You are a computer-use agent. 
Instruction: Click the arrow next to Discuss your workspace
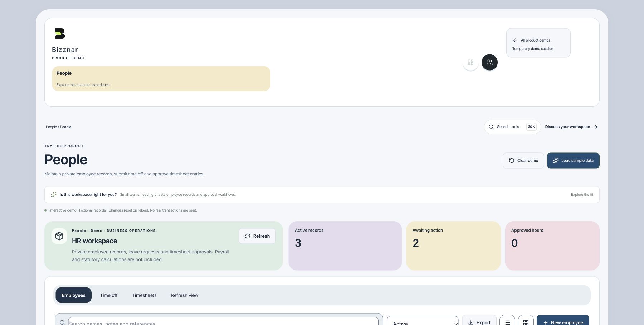[x=596, y=127]
